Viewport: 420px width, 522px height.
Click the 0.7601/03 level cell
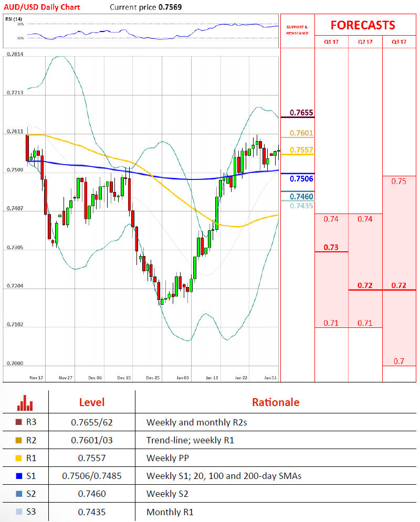pyautogui.click(x=92, y=441)
